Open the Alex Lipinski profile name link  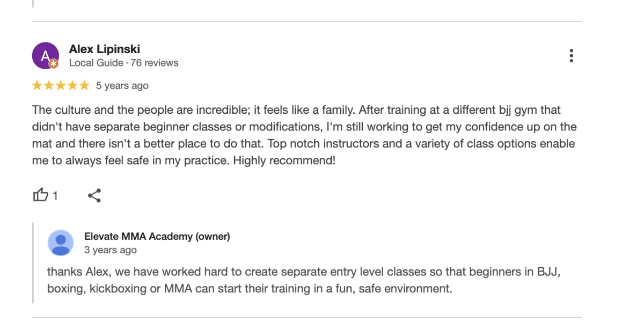104,49
